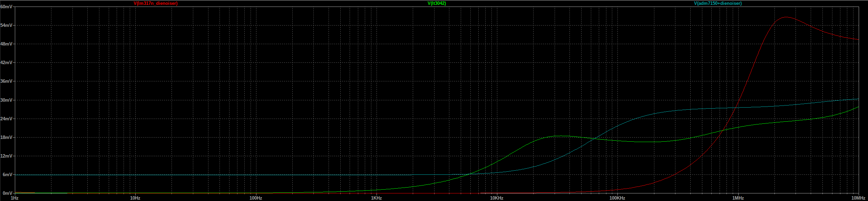The height and width of the screenshot is (201, 868).
Task: Click the 54mV y-axis label
Action: pos(7,25)
